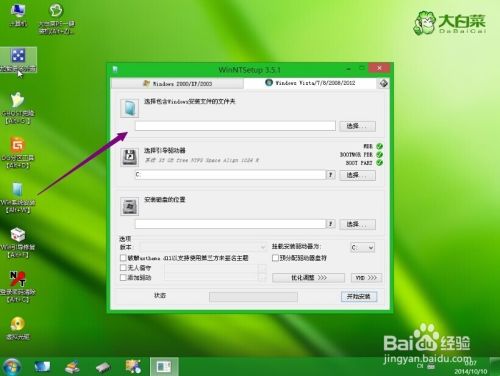This screenshot has height=376, width=500.
Task: Open the Computer desktop icon
Action: (x=18, y=15)
